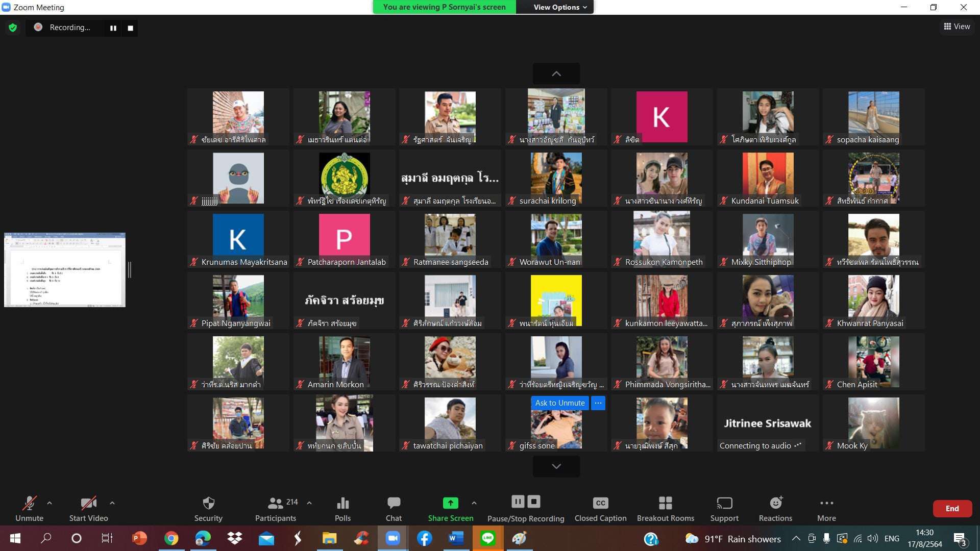Click the red End button

coord(952,509)
